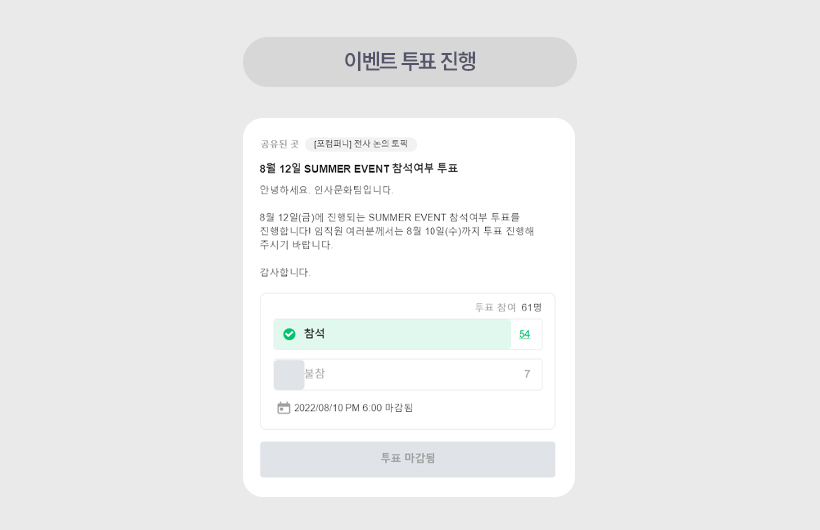This screenshot has width=820, height=530.
Task: Click the 투표 참여 label
Action: pos(495,307)
